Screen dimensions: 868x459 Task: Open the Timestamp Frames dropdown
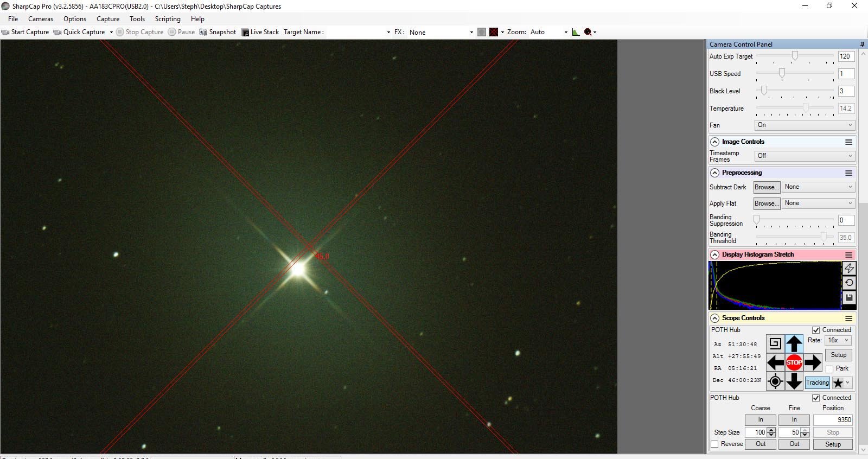(805, 156)
